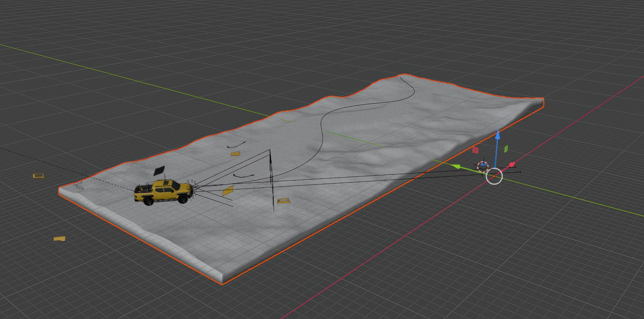Select flat yellow piece at bottom left

point(59,239)
